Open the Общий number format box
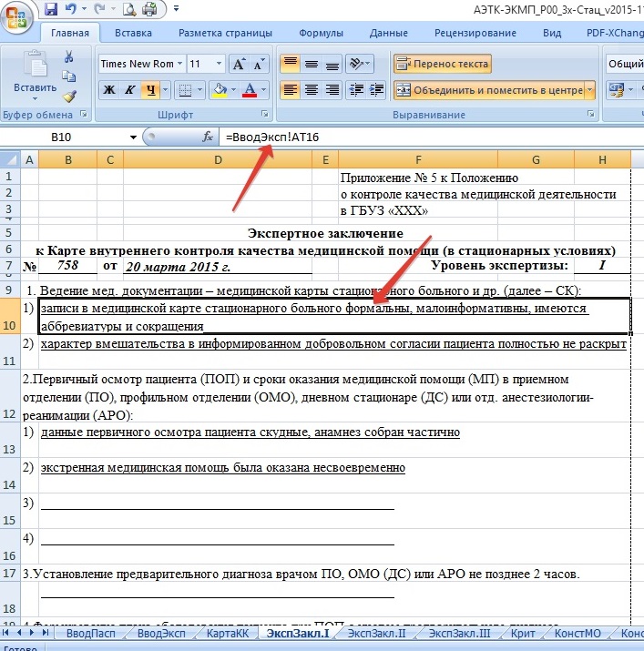 point(625,64)
